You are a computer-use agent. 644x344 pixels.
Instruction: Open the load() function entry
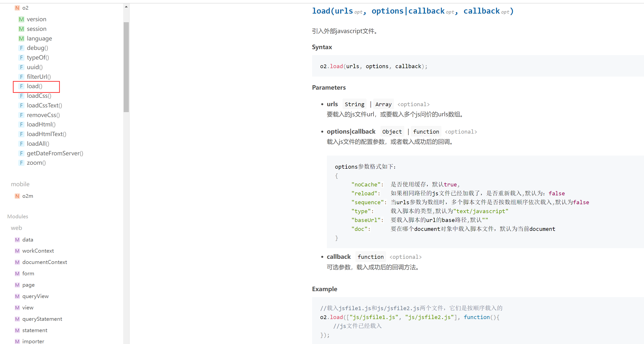[35, 86]
